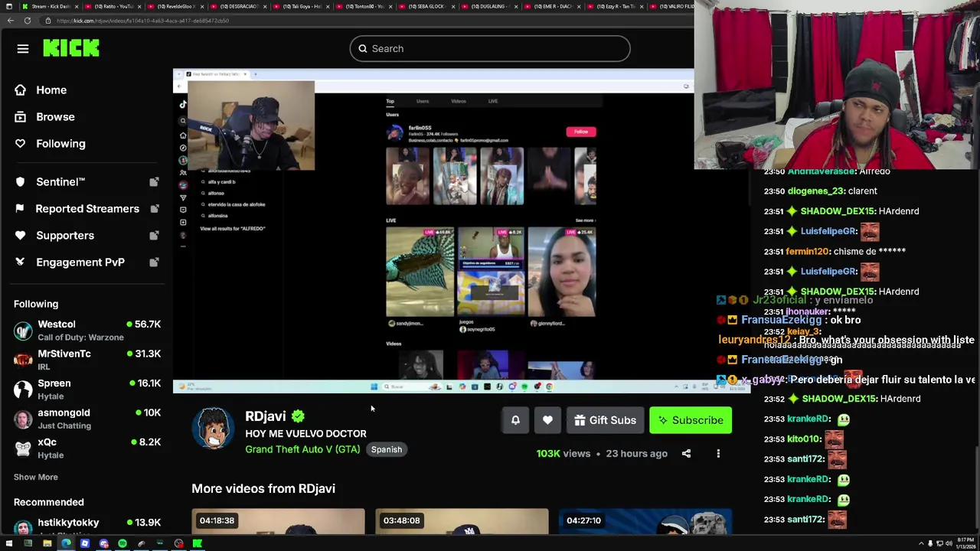Expand Following list with Show More

35,477
